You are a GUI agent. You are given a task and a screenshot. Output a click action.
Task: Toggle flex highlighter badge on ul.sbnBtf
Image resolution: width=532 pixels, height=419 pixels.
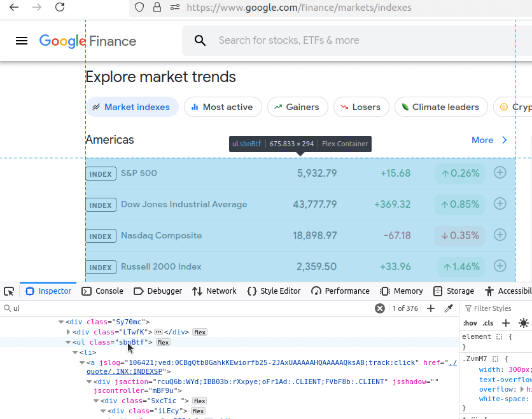click(x=163, y=342)
